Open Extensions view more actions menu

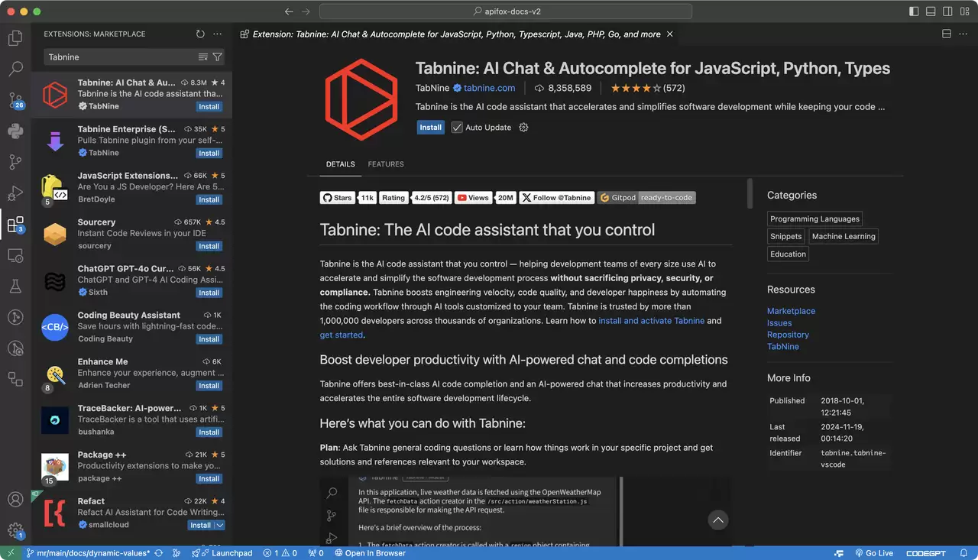tap(217, 34)
